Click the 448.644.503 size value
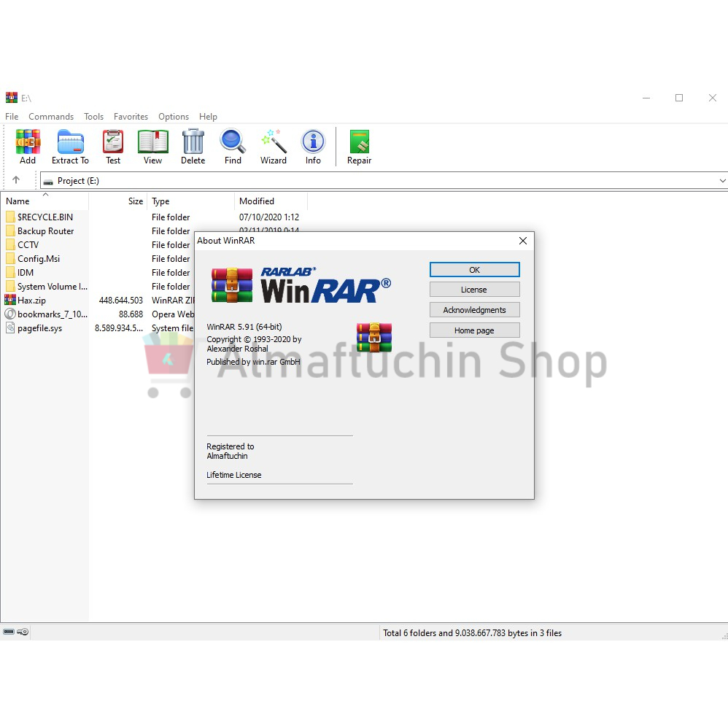 coord(120,301)
